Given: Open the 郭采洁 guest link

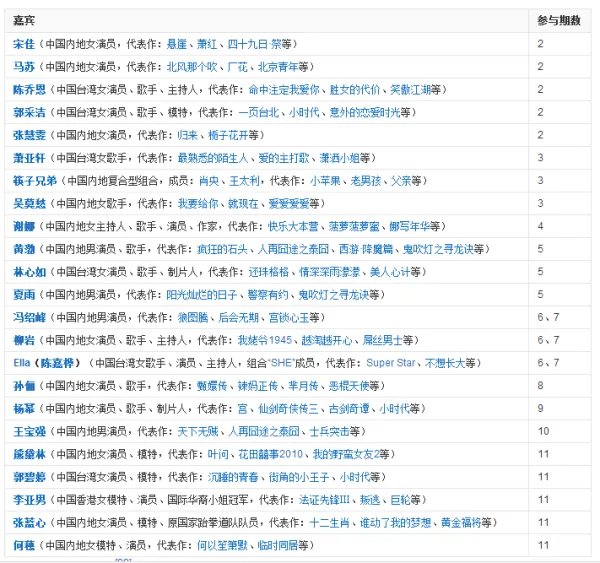Looking at the screenshot, I should (x=29, y=113).
